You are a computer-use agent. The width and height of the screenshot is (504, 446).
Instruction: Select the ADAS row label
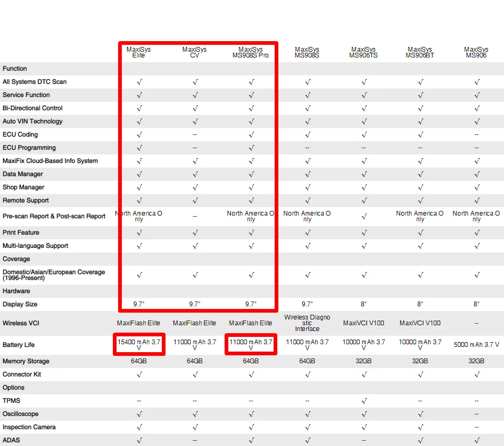pos(11,440)
